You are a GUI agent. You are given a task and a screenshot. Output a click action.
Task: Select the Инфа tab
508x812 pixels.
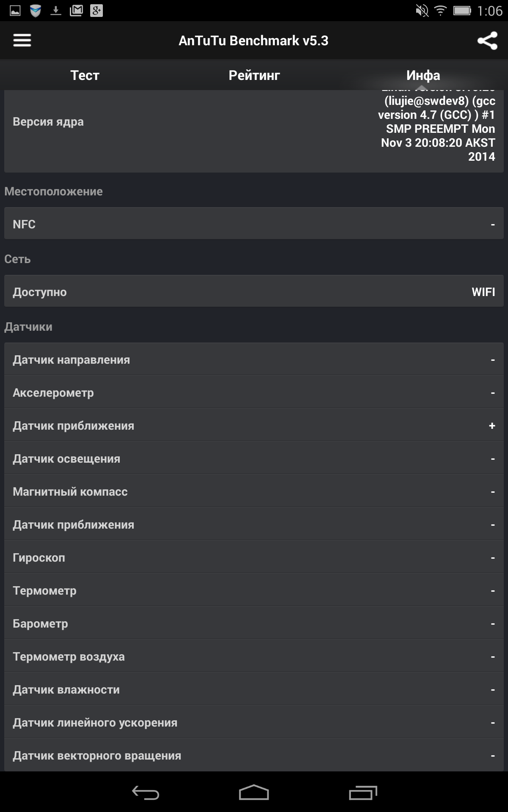423,75
